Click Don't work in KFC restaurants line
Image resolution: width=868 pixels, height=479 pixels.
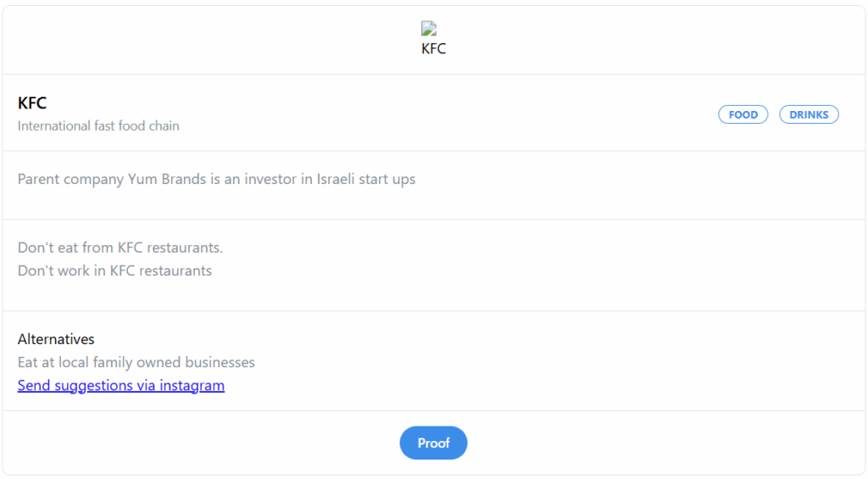(114, 270)
